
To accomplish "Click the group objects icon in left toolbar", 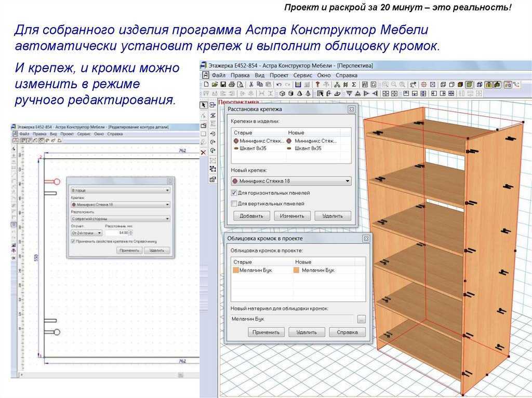I will (212, 169).
